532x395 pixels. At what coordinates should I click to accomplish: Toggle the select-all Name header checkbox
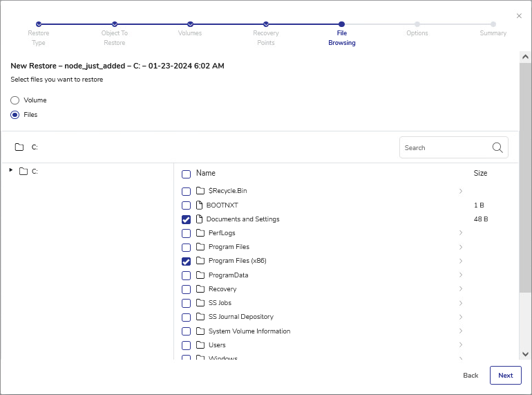point(186,174)
